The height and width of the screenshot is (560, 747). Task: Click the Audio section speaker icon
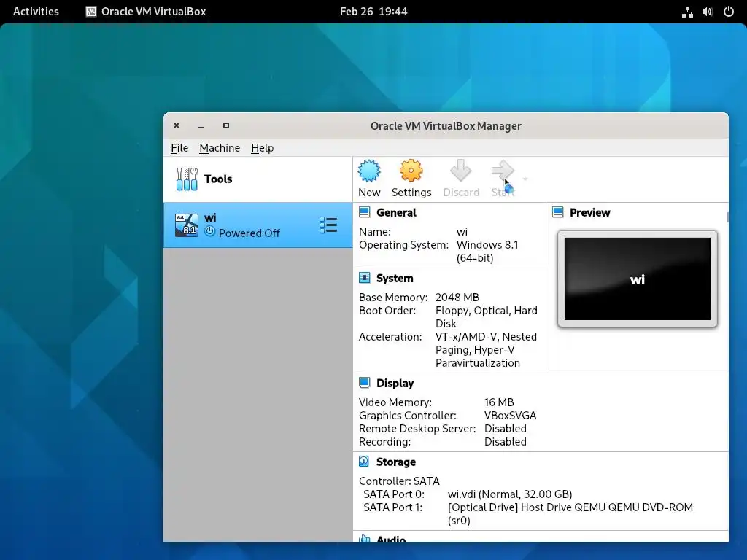pyautogui.click(x=365, y=538)
